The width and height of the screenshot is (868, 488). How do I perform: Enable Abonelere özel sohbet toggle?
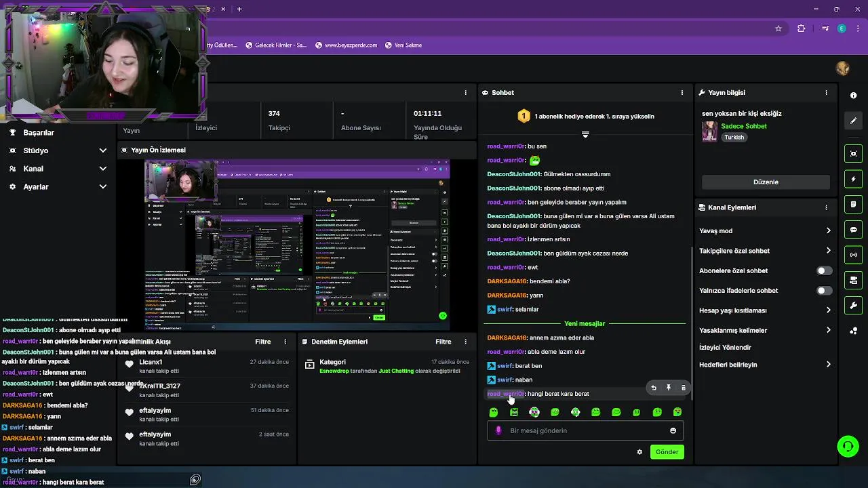point(824,270)
